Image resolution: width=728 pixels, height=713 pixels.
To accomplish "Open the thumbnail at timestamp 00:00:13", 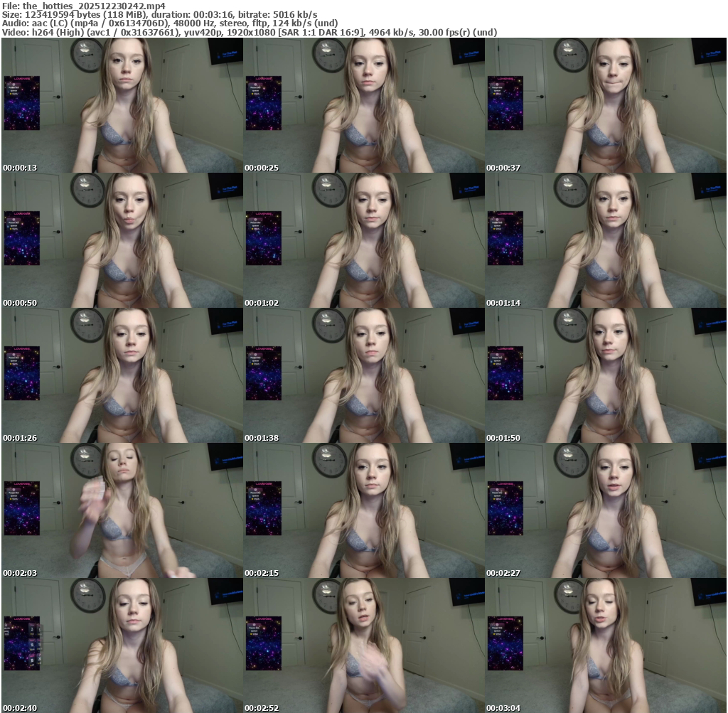I will [122, 105].
